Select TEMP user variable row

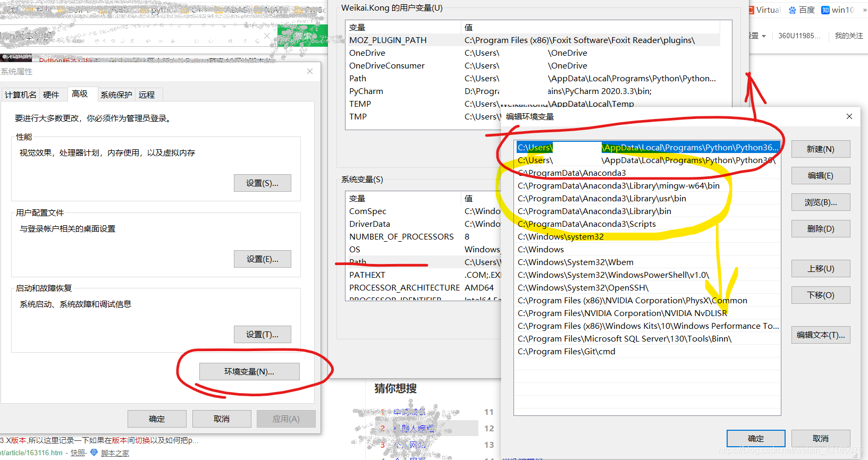(533, 104)
